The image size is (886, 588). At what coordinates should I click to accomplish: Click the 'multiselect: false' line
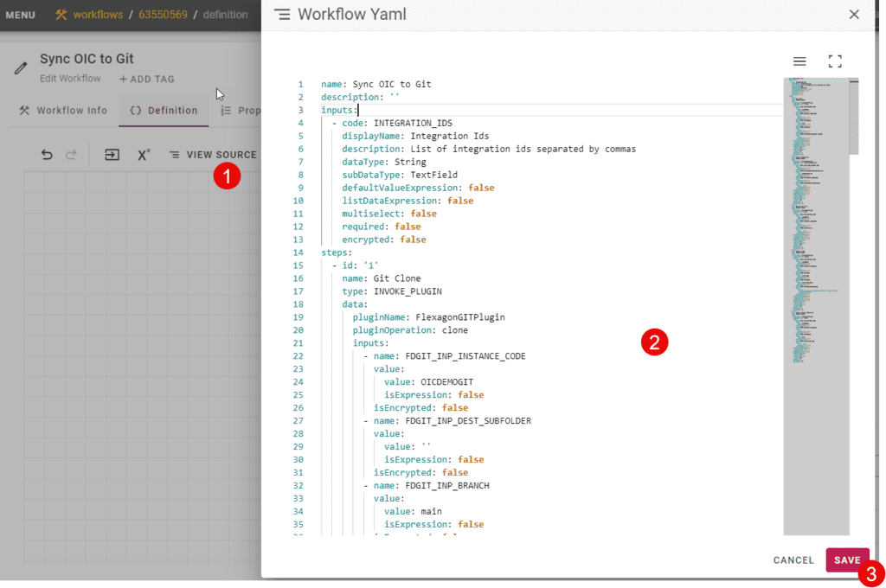click(388, 214)
